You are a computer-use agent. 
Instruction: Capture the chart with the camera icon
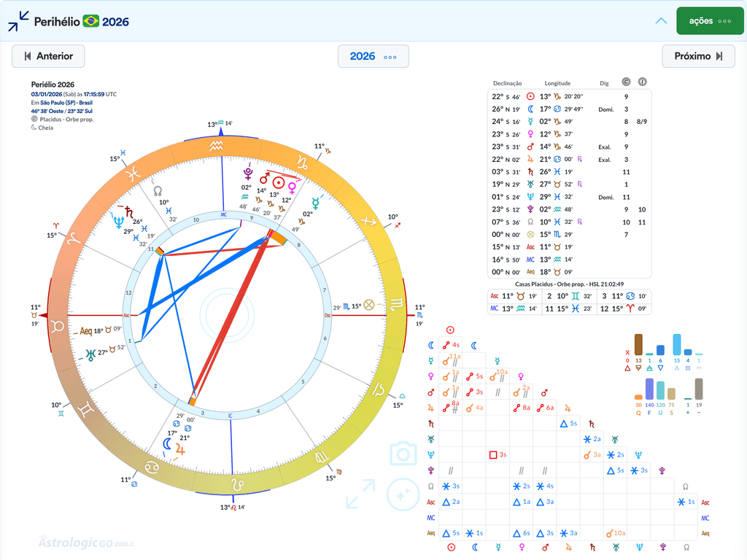point(403,454)
